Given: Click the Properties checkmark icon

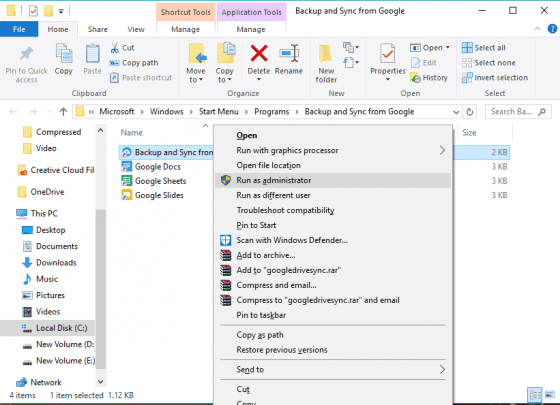Looking at the screenshot, I should click(388, 54).
